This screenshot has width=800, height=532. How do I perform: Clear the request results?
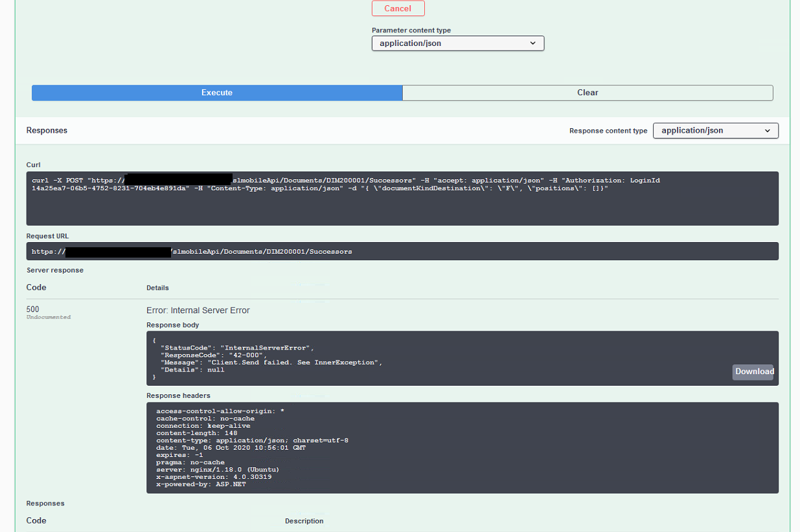coord(587,93)
